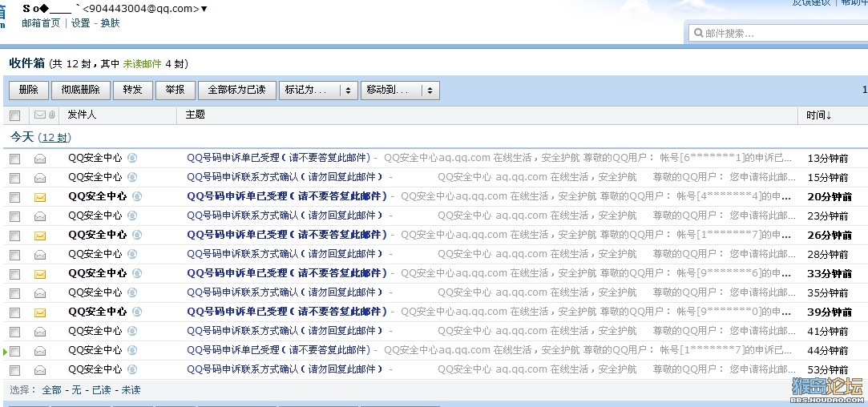The image size is (868, 407).
Task: Click mail status column header icon
Action: (x=40, y=115)
